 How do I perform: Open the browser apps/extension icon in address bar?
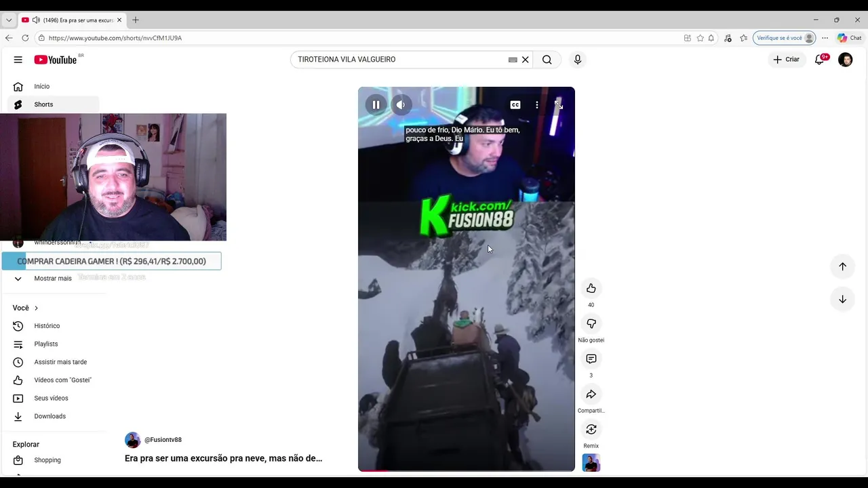tap(688, 38)
